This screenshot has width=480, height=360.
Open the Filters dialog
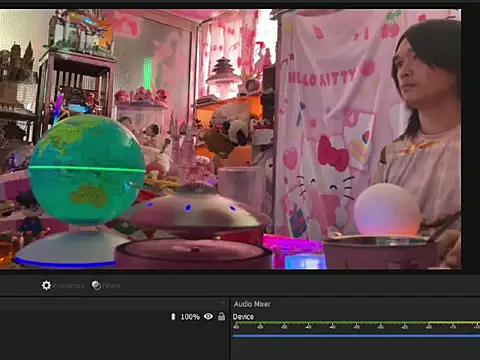[x=106, y=286]
